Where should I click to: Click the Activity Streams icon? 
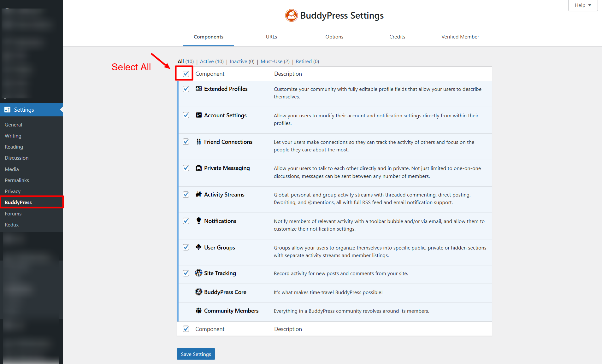(198, 195)
